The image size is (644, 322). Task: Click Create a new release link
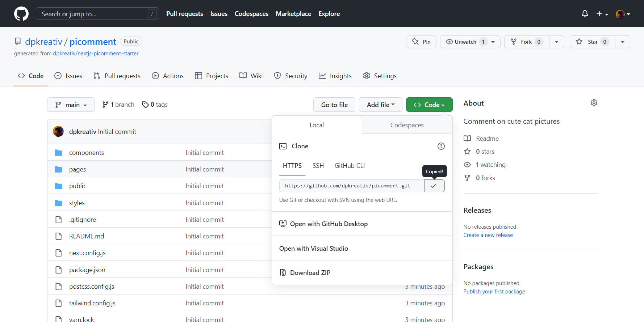[488, 235]
